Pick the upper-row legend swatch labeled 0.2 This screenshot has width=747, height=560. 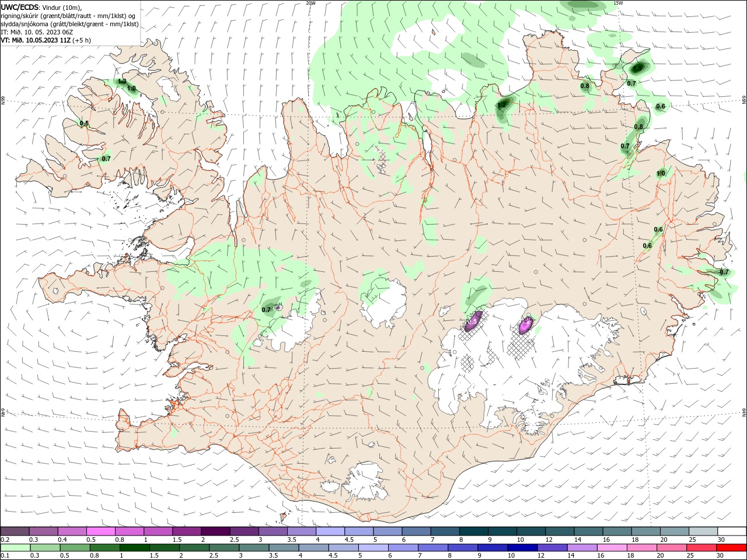(x=15, y=531)
